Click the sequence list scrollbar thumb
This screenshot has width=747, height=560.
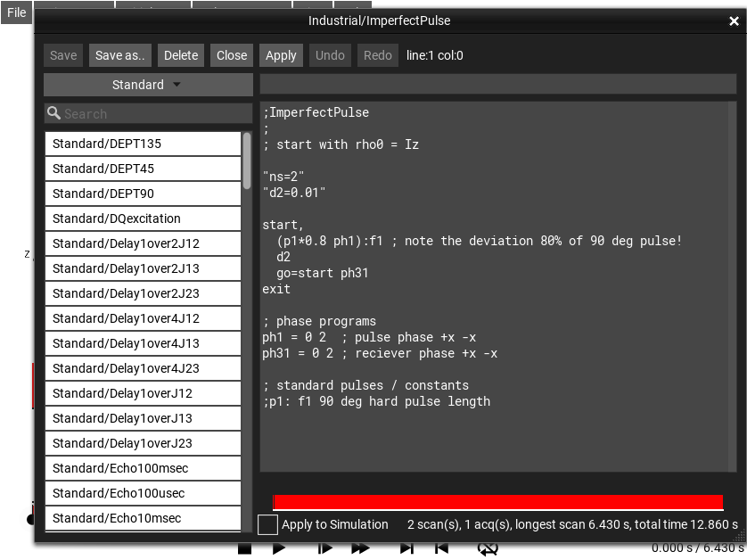(247, 161)
